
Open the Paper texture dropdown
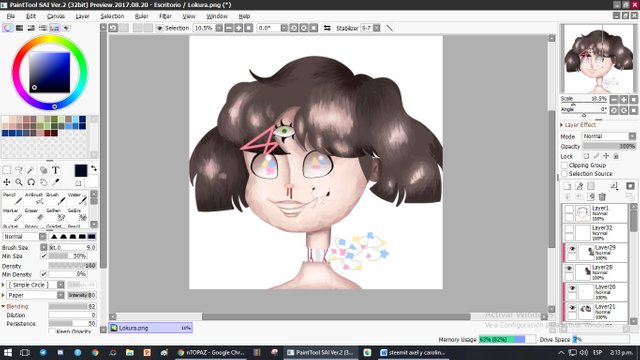pos(36,295)
